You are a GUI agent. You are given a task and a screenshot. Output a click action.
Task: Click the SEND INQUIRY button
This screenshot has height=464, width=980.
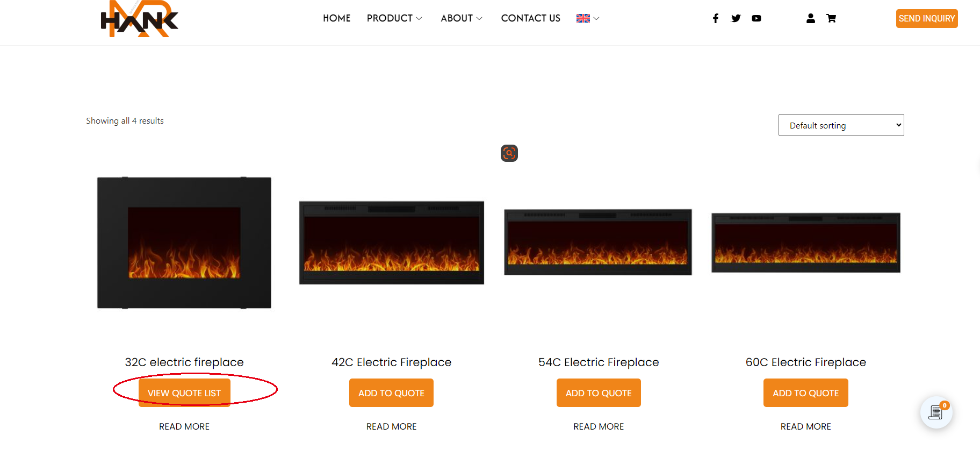(x=926, y=18)
